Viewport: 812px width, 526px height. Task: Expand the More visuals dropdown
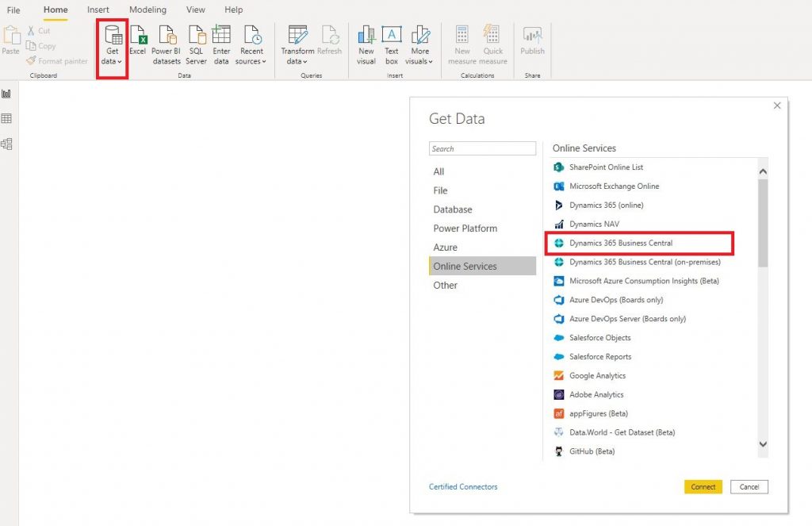[419, 46]
